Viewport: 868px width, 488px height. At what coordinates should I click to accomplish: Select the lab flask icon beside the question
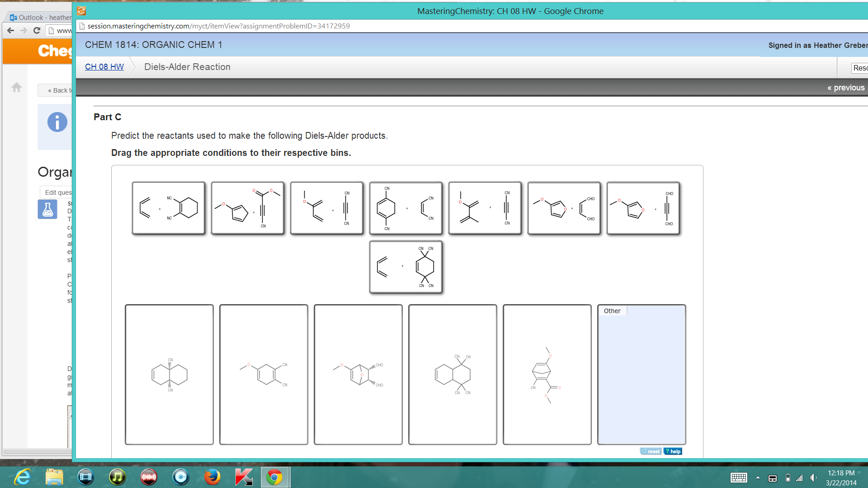(47, 209)
